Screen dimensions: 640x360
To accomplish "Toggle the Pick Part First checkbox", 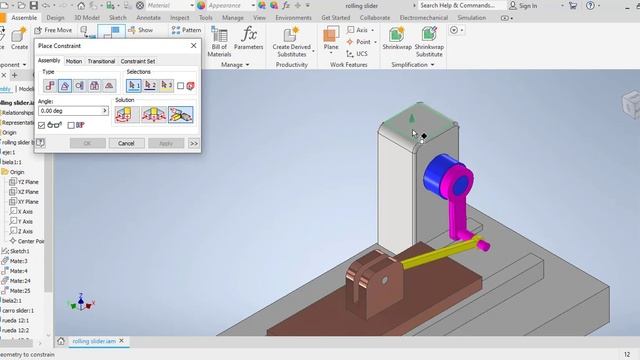I will pyautogui.click(x=180, y=86).
